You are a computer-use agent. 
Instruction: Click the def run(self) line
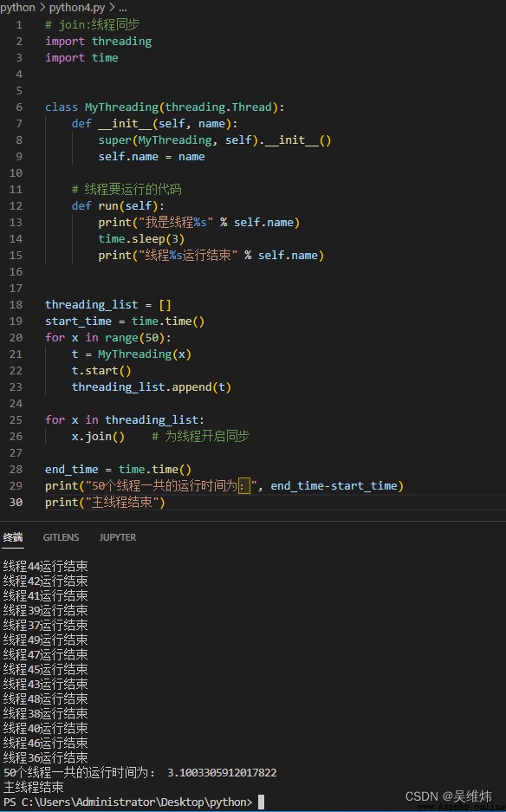pos(118,206)
